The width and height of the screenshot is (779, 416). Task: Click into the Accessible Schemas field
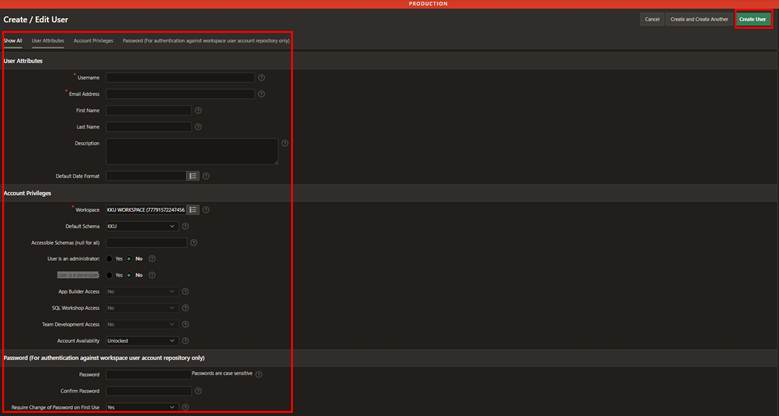point(147,243)
